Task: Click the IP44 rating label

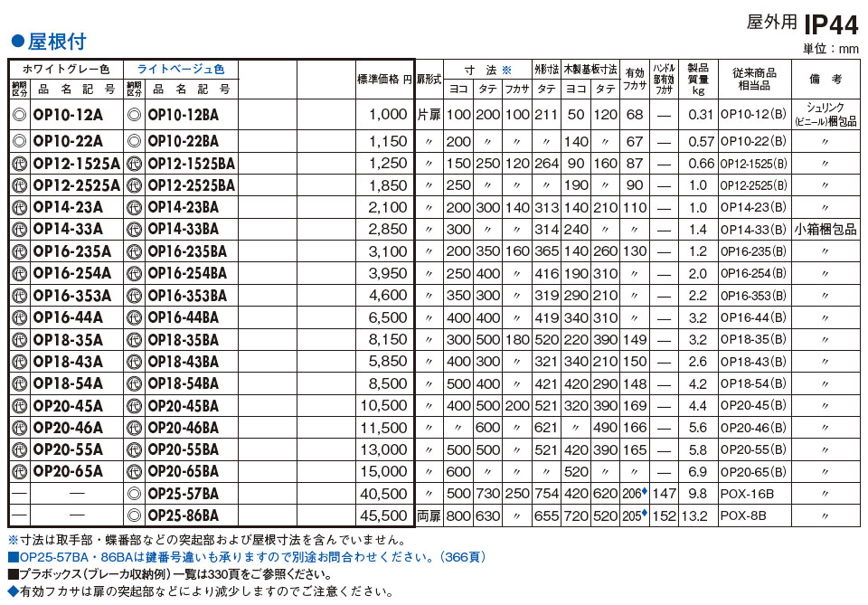Action: click(x=830, y=24)
